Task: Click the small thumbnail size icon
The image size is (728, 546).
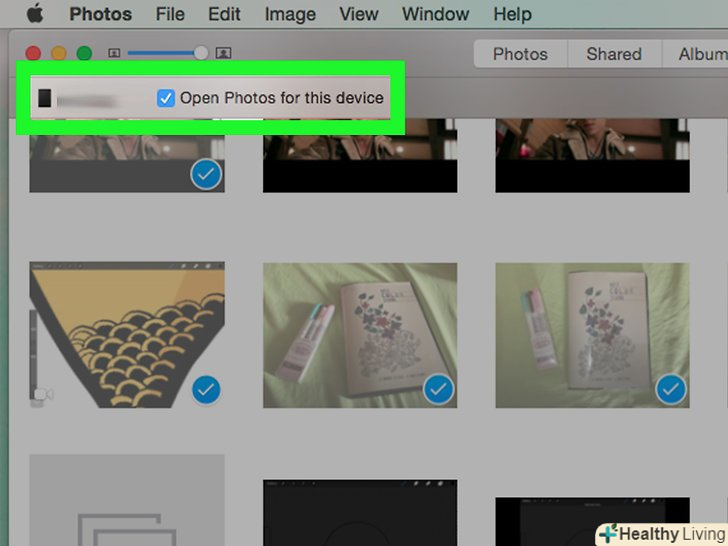Action: [114, 53]
